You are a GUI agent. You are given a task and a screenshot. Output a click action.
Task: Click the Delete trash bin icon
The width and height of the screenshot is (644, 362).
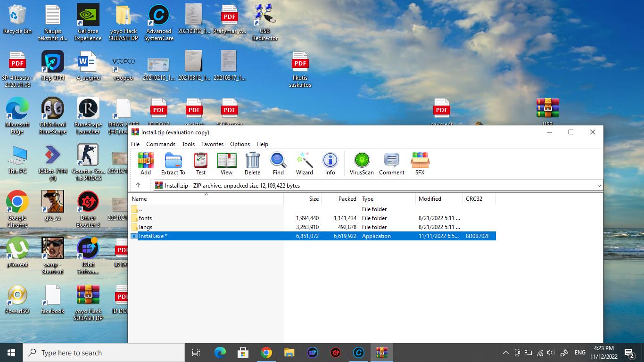(x=252, y=163)
